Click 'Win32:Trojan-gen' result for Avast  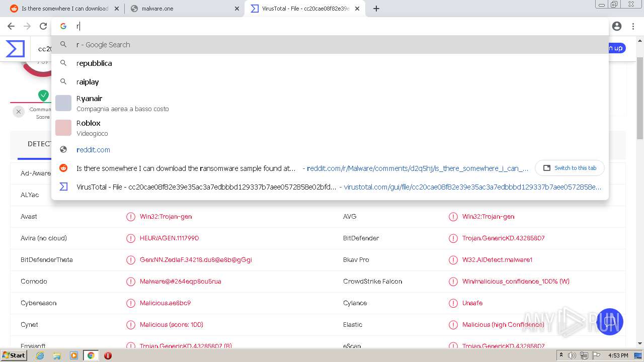pyautogui.click(x=166, y=217)
